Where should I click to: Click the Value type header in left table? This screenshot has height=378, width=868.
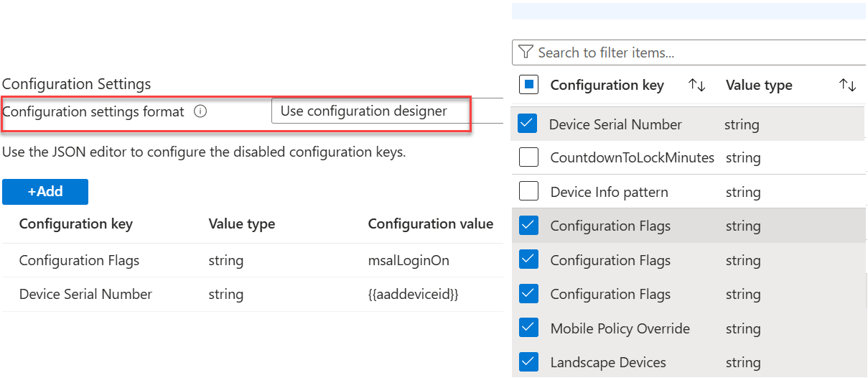click(241, 224)
